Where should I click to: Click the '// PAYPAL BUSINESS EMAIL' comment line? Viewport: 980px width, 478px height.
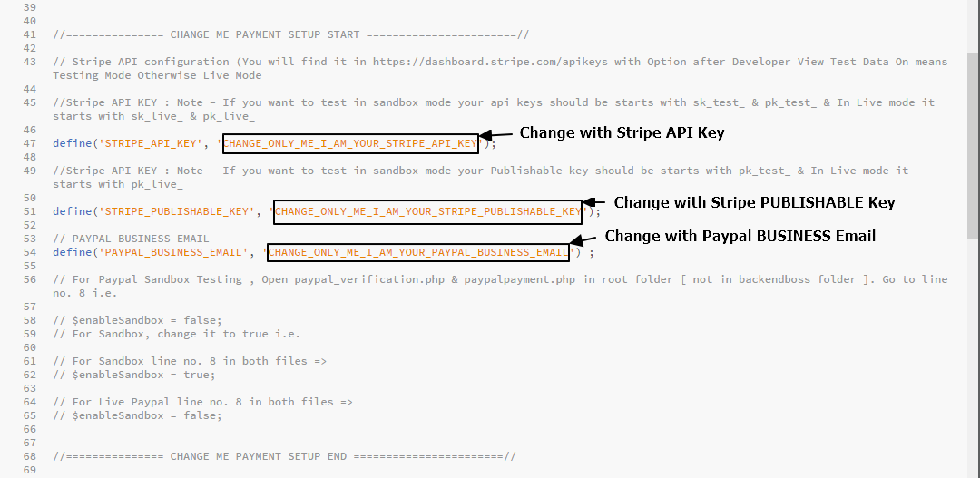pyautogui.click(x=131, y=239)
